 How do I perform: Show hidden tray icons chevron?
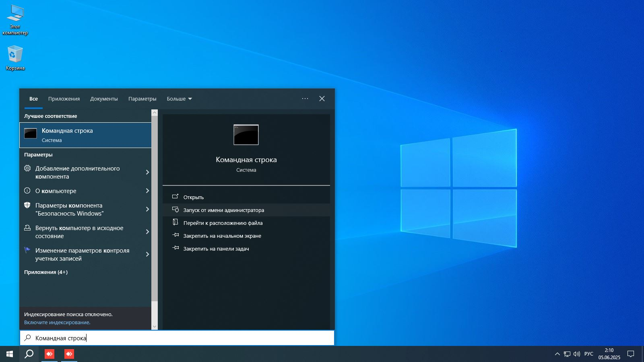coord(557,354)
